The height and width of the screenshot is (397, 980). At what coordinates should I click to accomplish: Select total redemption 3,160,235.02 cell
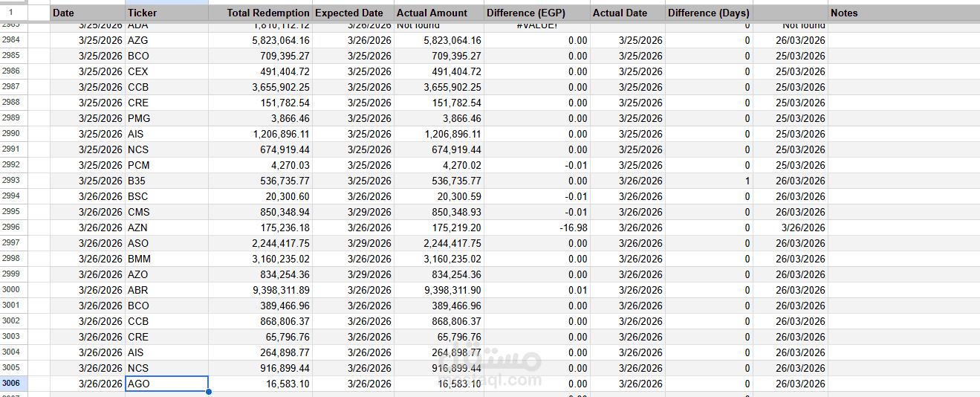click(260, 259)
